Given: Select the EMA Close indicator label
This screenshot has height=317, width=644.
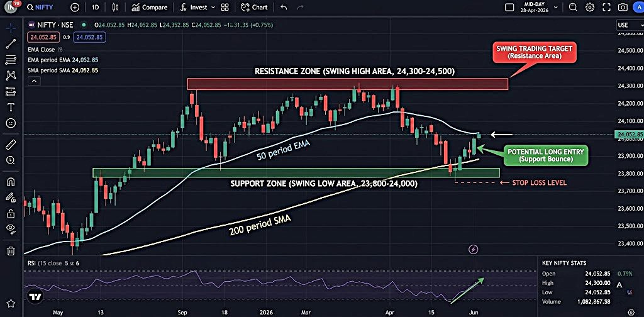Looking at the screenshot, I should (x=42, y=49).
